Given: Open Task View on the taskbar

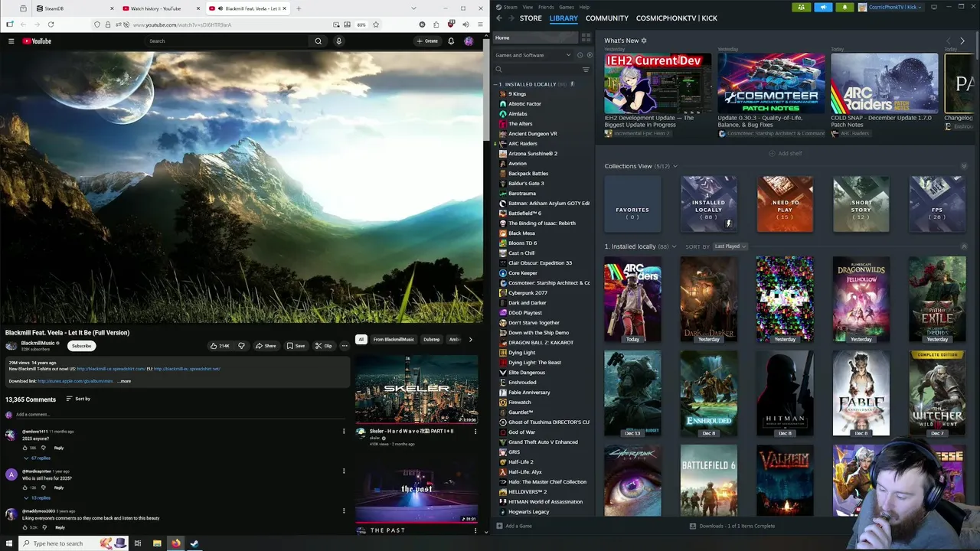Looking at the screenshot, I should click(x=138, y=543).
